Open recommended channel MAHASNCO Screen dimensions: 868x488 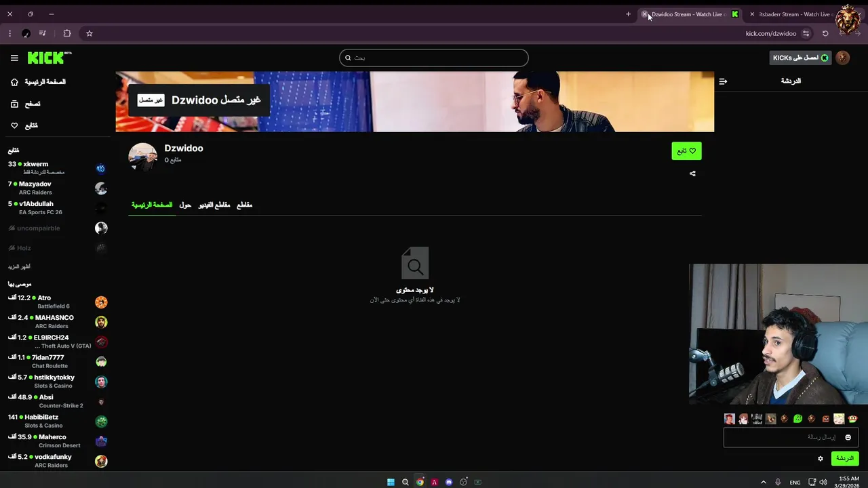[x=57, y=321]
